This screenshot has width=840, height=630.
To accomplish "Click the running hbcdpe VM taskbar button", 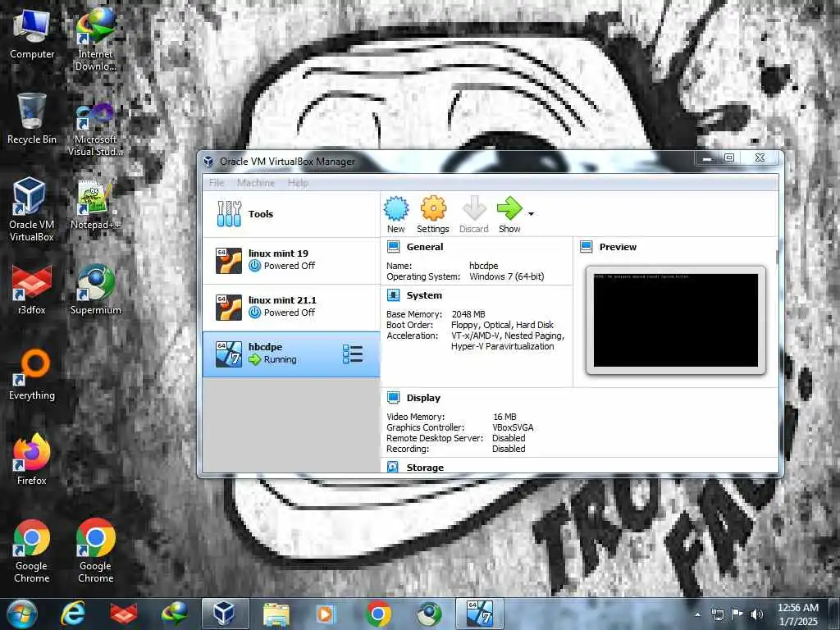I will point(480,614).
